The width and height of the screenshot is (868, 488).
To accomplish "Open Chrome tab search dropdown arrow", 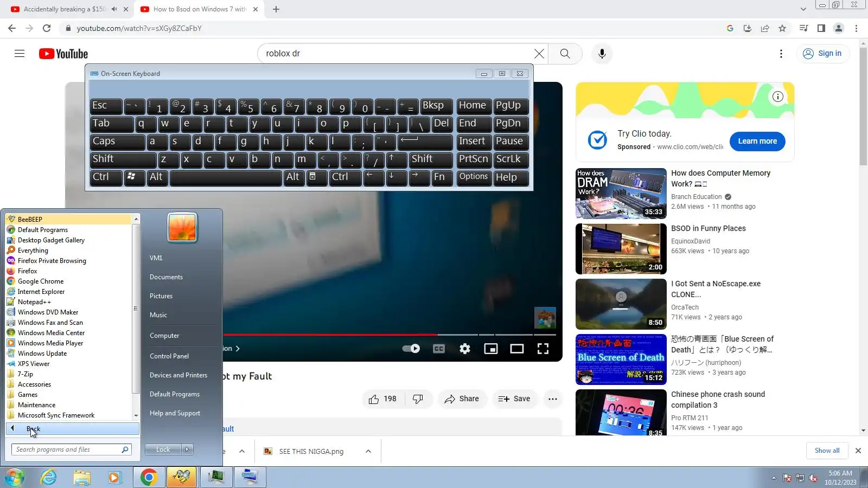I will [803, 9].
